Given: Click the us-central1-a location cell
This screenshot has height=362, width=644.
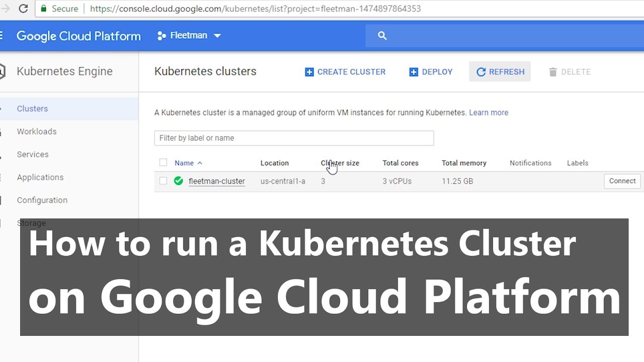Looking at the screenshot, I should click(283, 181).
